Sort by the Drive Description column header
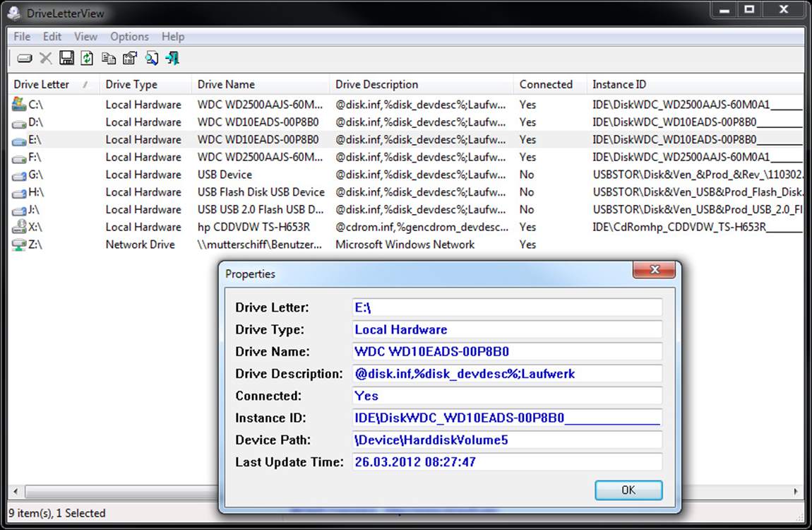This screenshot has height=530, width=812. click(421, 85)
